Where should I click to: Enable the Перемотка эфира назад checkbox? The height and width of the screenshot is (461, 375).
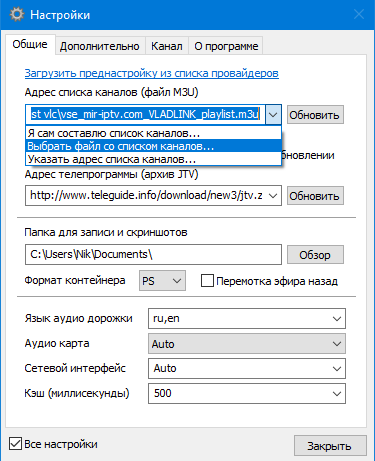click(207, 281)
